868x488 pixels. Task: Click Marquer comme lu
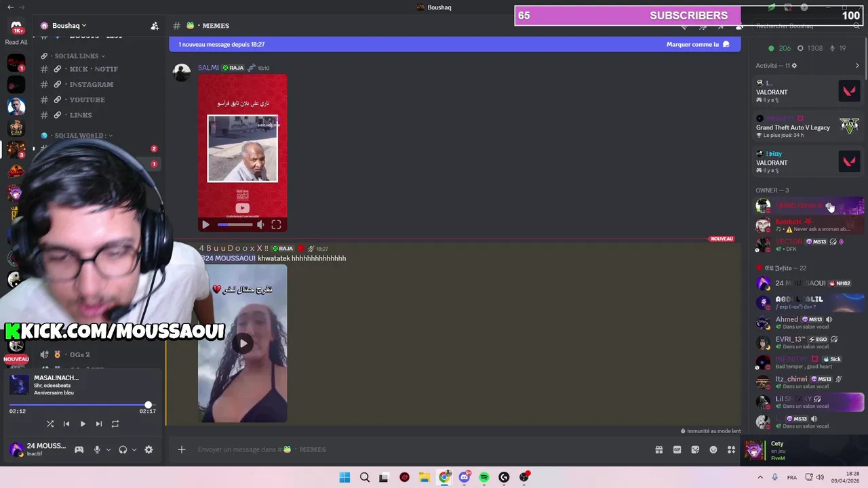(698, 44)
